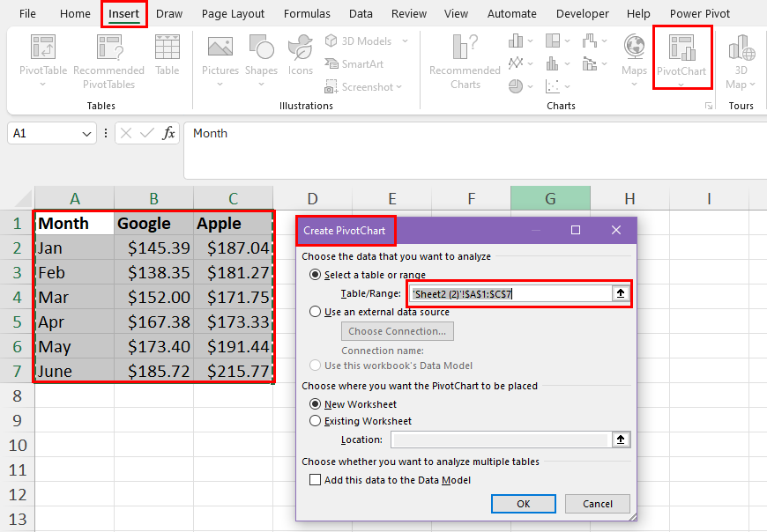This screenshot has height=532, width=767.
Task: Click the column or bar chart icon
Action: point(516,41)
